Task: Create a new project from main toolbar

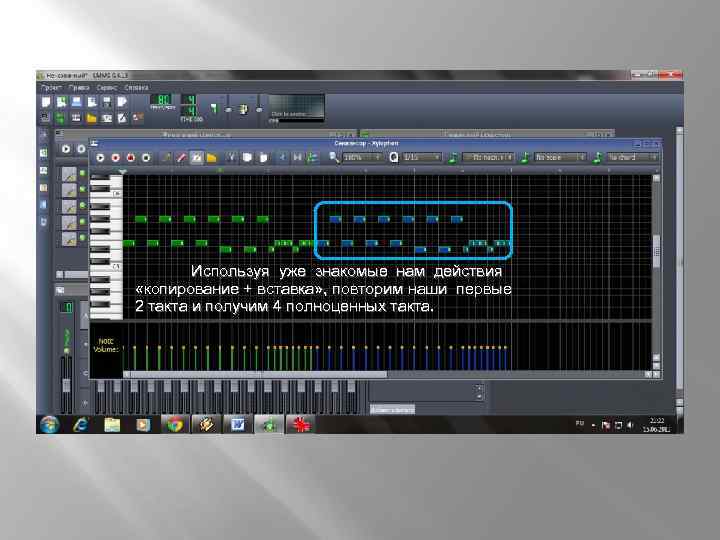Action: (46, 102)
